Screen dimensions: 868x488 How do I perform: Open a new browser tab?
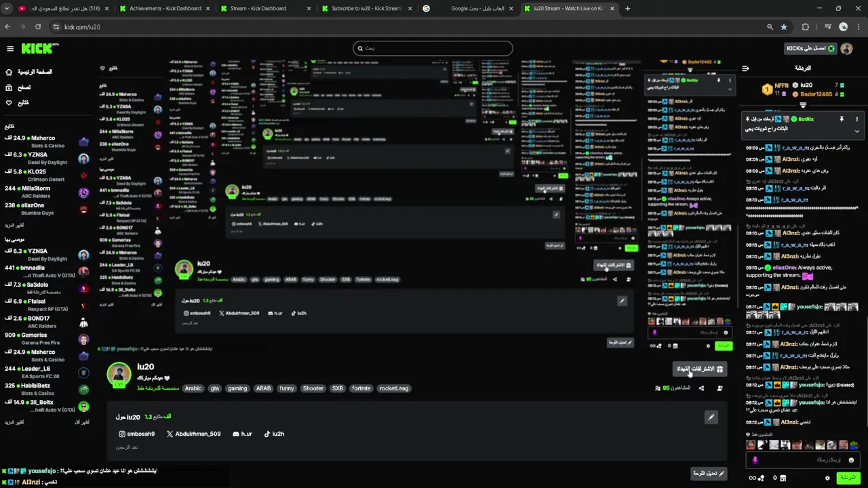(x=627, y=9)
